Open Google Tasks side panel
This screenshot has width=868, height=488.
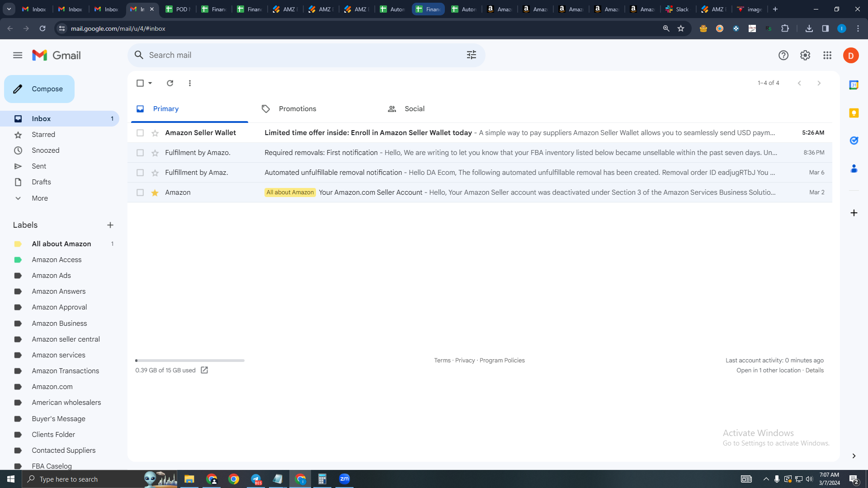pyautogui.click(x=854, y=141)
